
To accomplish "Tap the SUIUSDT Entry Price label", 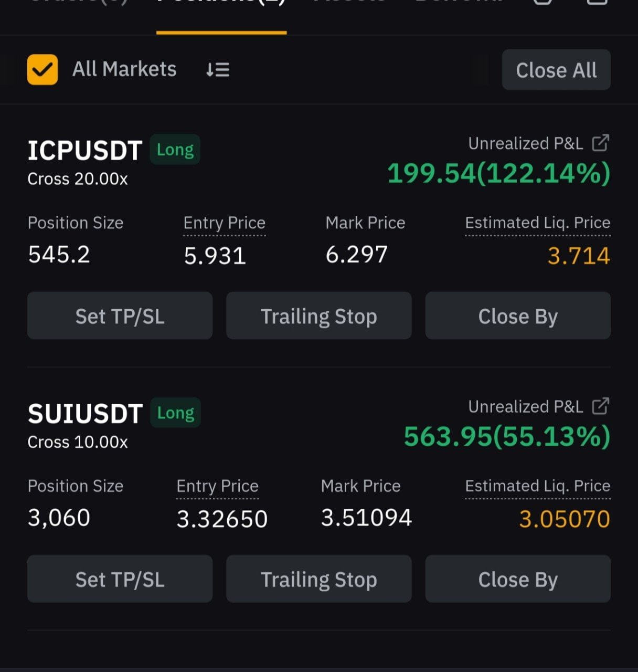I will point(217,486).
